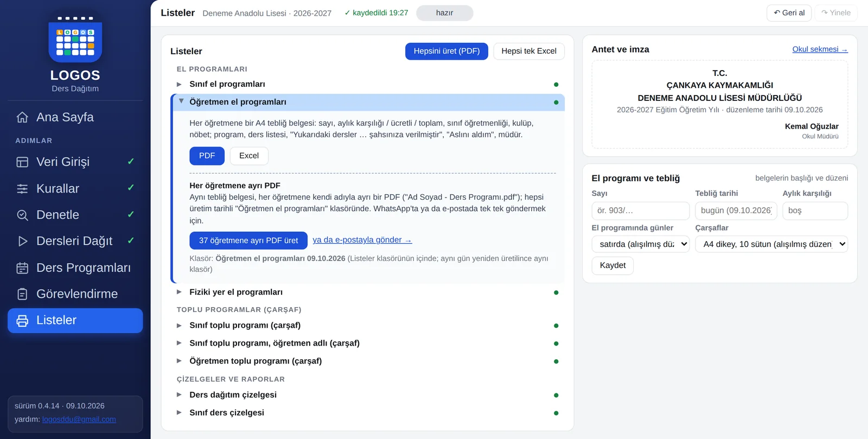Click the Denetle magnifier icon
This screenshot has width=868, height=439.
tap(22, 215)
